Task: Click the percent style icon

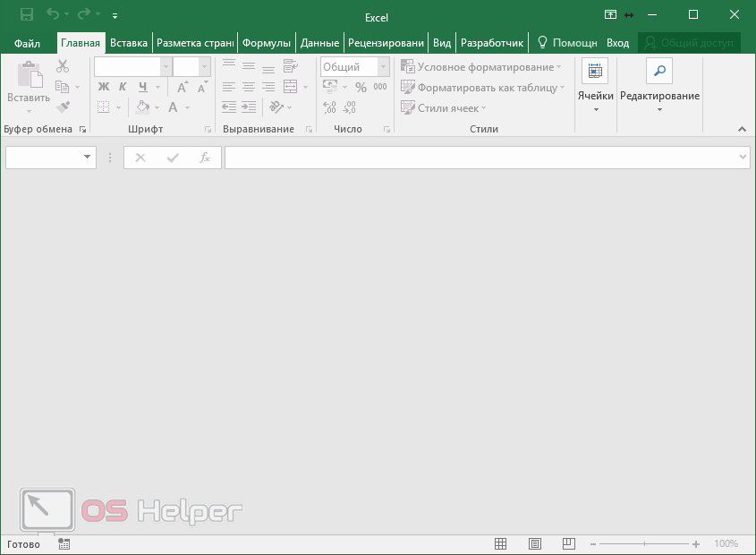Action: (361, 87)
